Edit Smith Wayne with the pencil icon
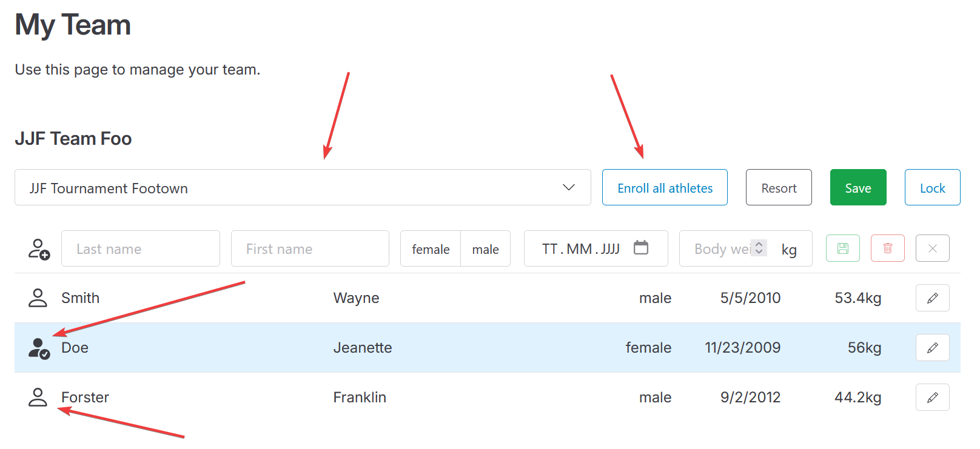The image size is (980, 449). click(932, 298)
